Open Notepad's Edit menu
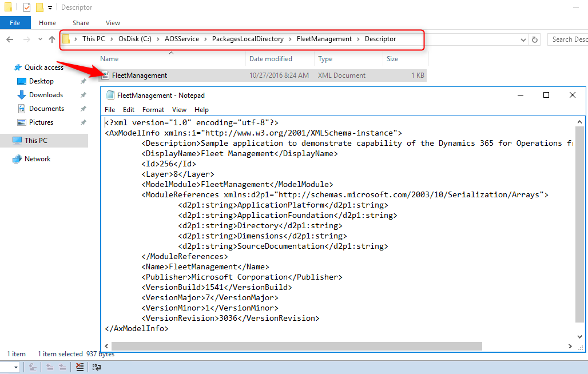The width and height of the screenshot is (588, 374). (129, 110)
